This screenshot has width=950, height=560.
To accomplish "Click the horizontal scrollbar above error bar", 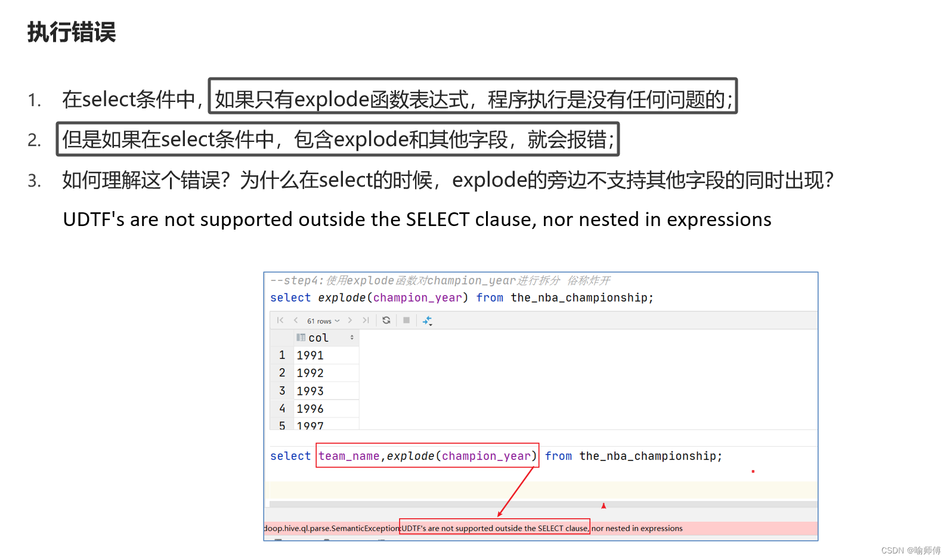I will [543, 505].
